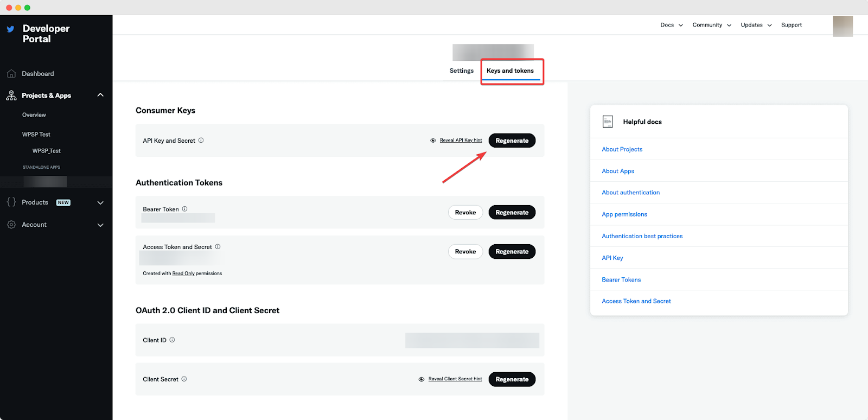
Task: Open API Key doc link
Action: (612, 258)
